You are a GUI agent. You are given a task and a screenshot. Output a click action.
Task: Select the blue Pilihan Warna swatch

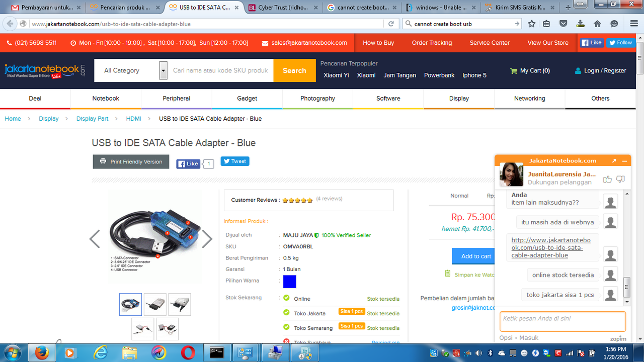289,282
